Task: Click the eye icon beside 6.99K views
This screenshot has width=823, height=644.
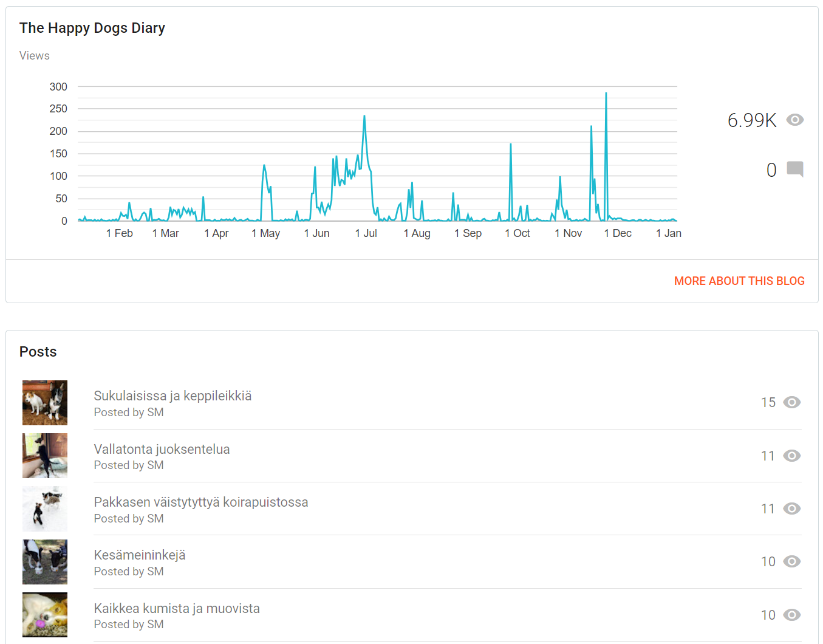Action: [x=794, y=120]
